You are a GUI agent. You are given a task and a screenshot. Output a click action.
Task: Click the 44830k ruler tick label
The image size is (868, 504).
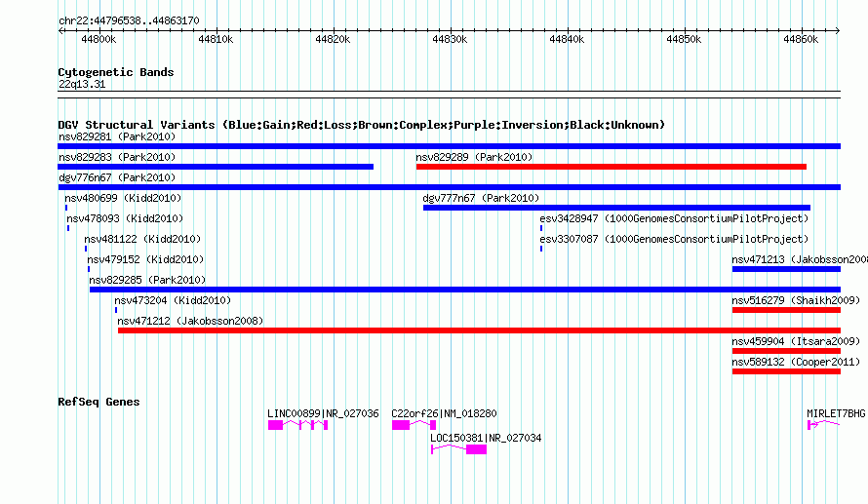pyautogui.click(x=450, y=39)
